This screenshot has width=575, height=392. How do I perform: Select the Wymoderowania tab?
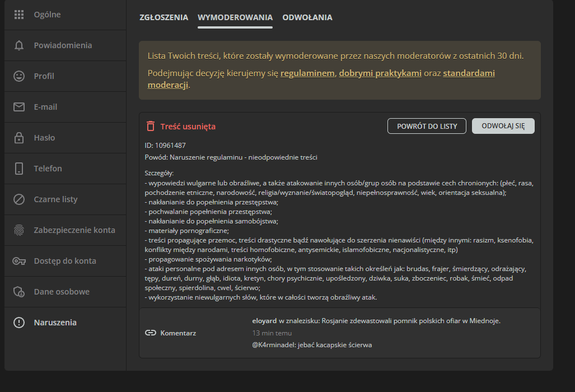point(235,17)
